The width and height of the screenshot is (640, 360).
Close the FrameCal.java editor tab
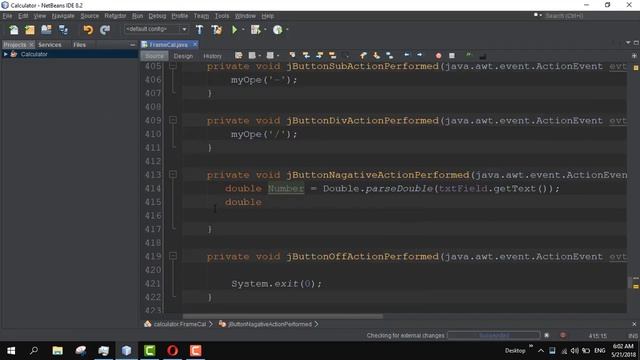pos(195,44)
